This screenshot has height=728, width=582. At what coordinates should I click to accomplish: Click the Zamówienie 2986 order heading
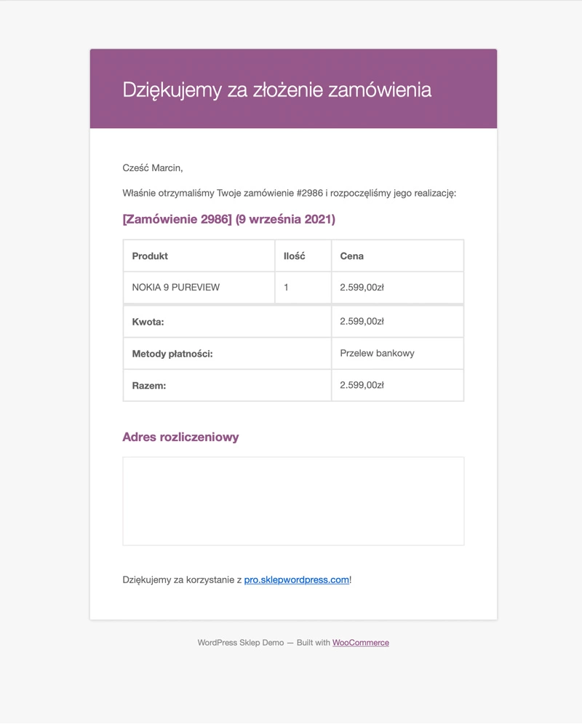(x=229, y=219)
